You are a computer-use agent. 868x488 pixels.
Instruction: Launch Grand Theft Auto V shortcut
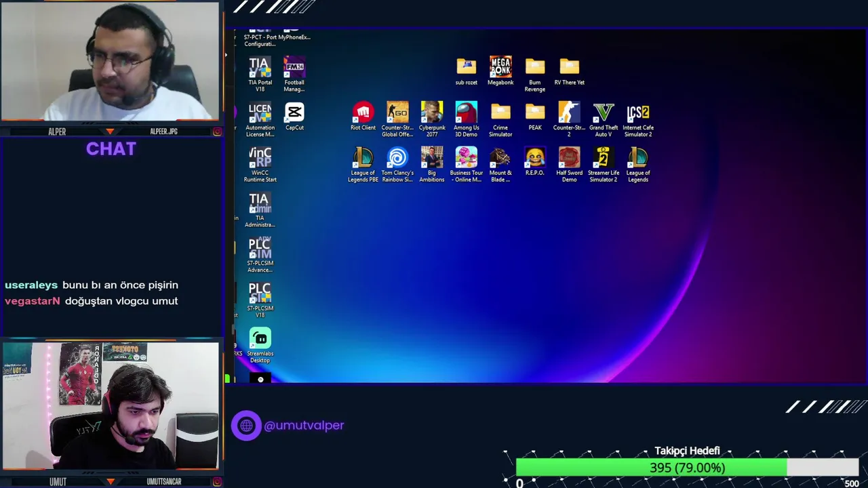click(x=604, y=120)
